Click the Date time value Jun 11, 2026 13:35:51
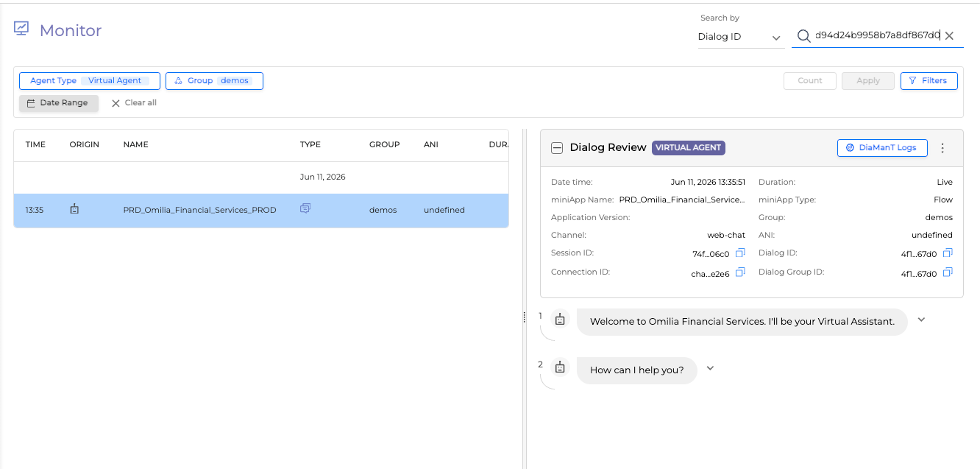Viewport: 980px width, 469px height. click(708, 182)
